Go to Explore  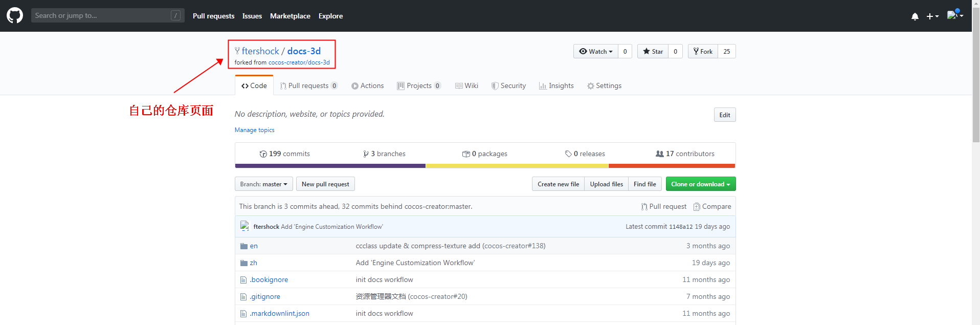[330, 16]
